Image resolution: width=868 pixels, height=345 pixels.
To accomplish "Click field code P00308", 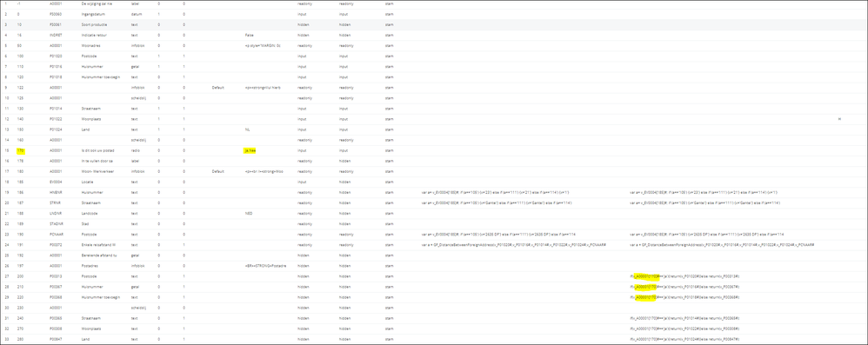I will [56, 328].
